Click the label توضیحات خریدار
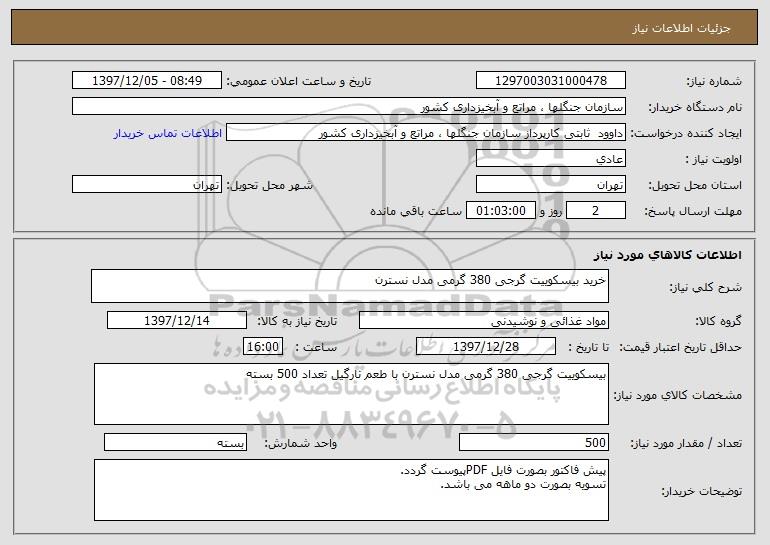This screenshot has height=545, width=770. click(x=701, y=491)
